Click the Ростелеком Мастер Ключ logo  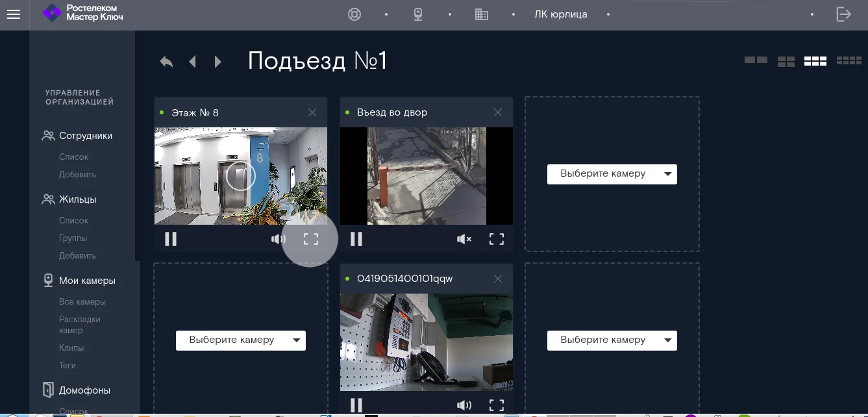83,13
